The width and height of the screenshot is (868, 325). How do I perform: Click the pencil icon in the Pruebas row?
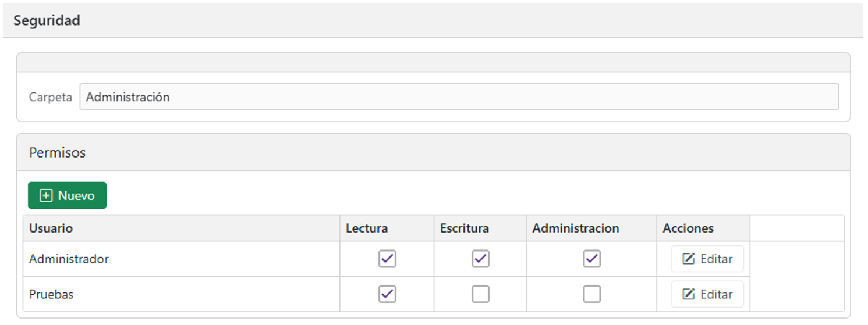tap(689, 295)
